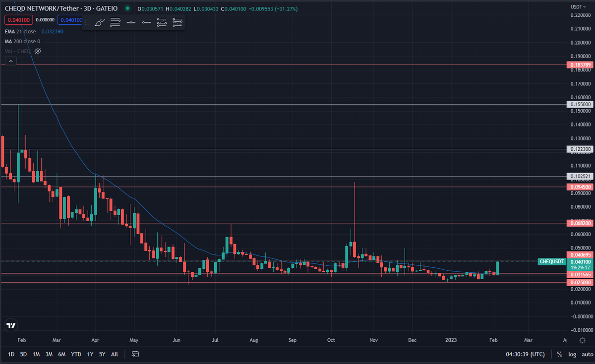Click the Apr label on time axis
The height and width of the screenshot is (364, 595).
(x=96, y=340)
